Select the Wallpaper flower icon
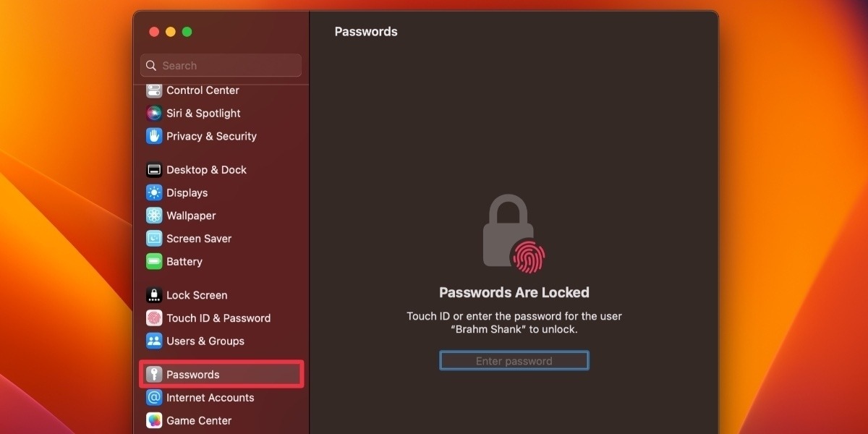The image size is (868, 434). click(x=154, y=216)
